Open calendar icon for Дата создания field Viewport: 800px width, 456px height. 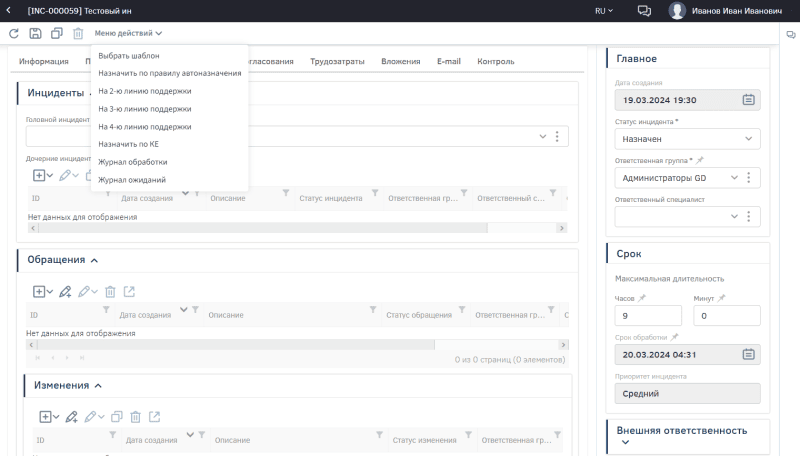click(x=748, y=99)
